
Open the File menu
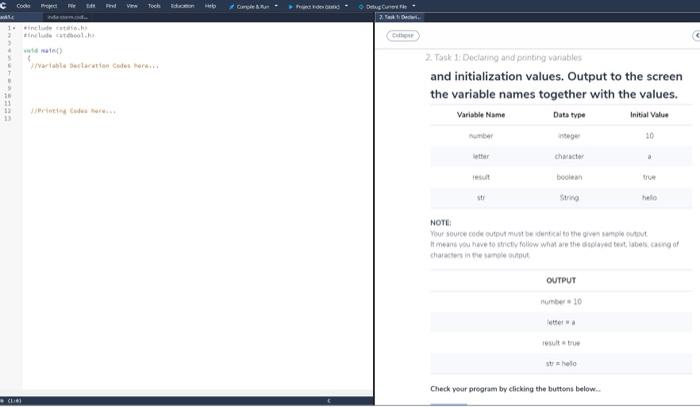coord(71,6)
